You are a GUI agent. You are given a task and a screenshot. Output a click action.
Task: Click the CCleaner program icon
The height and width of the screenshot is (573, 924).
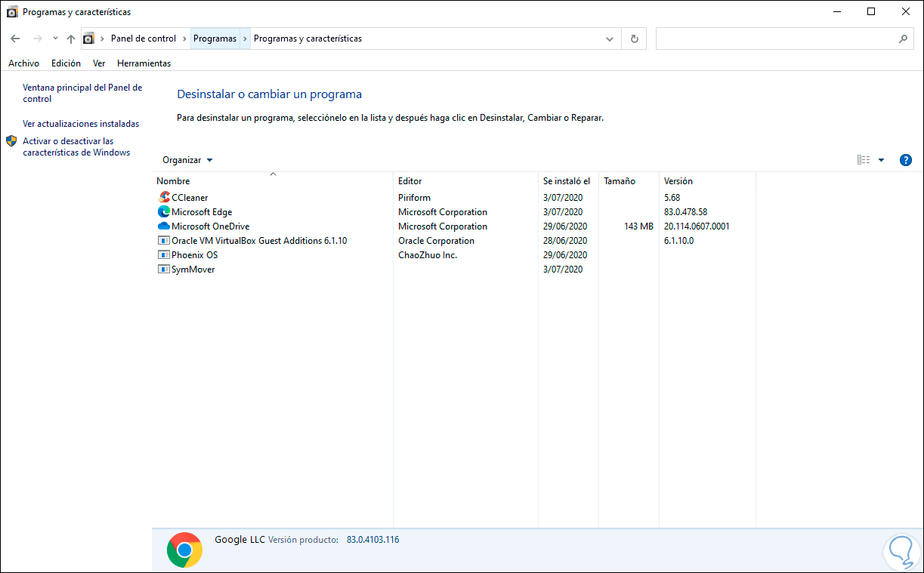click(164, 198)
